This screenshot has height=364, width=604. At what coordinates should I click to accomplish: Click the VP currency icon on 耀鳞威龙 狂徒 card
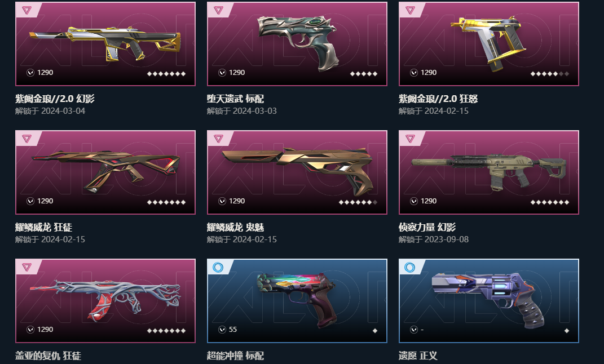[30, 201]
